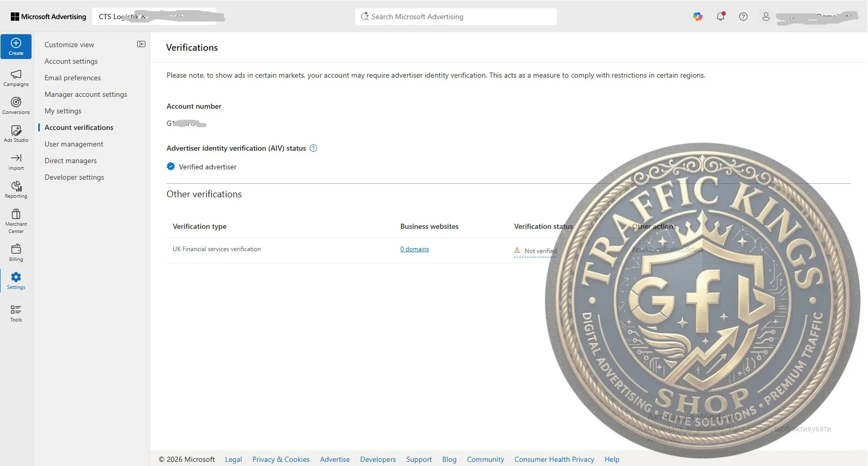Open the Tools section
Image resolution: width=868 pixels, height=466 pixels.
point(16,313)
